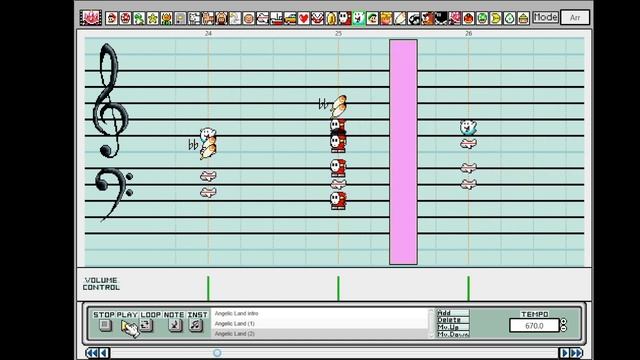640x360 pixels.
Task: Select the Airplane instrument icon
Action: 262,18
